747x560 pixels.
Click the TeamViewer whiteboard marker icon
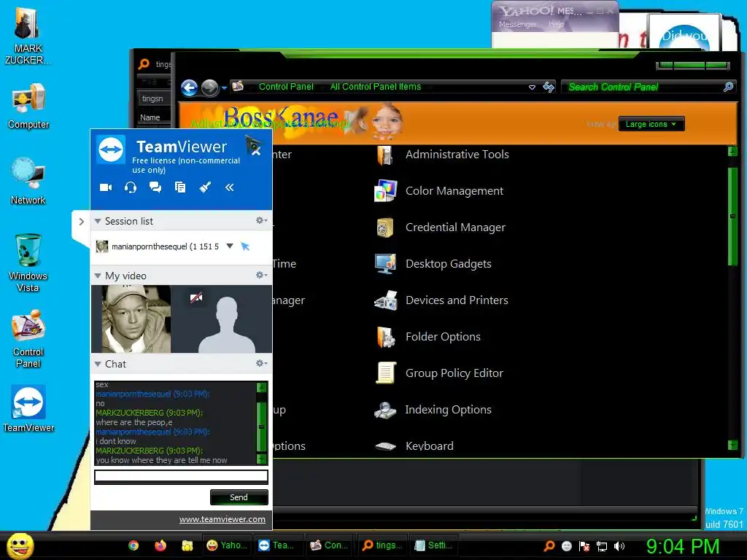pos(205,187)
